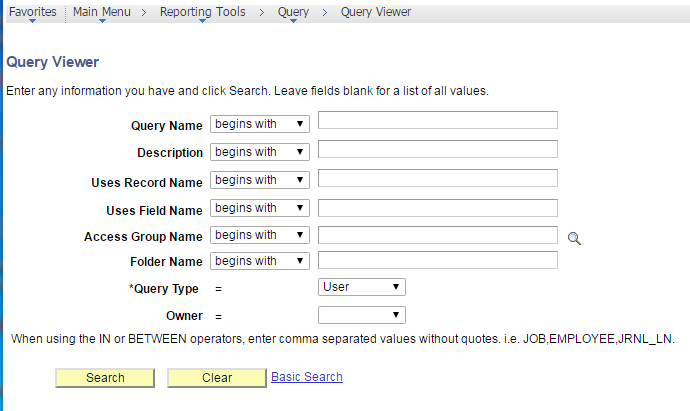Click the Uses Field Name label

pyautogui.click(x=154, y=211)
